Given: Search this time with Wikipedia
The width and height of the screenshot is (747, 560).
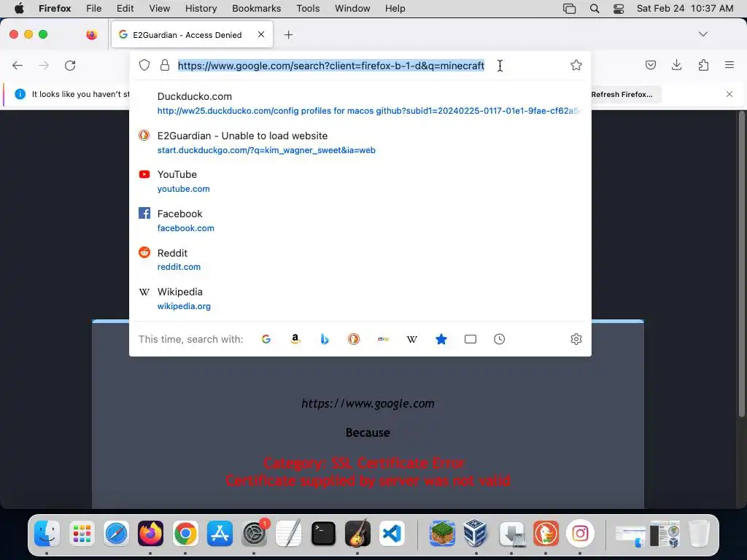Looking at the screenshot, I should (x=412, y=339).
